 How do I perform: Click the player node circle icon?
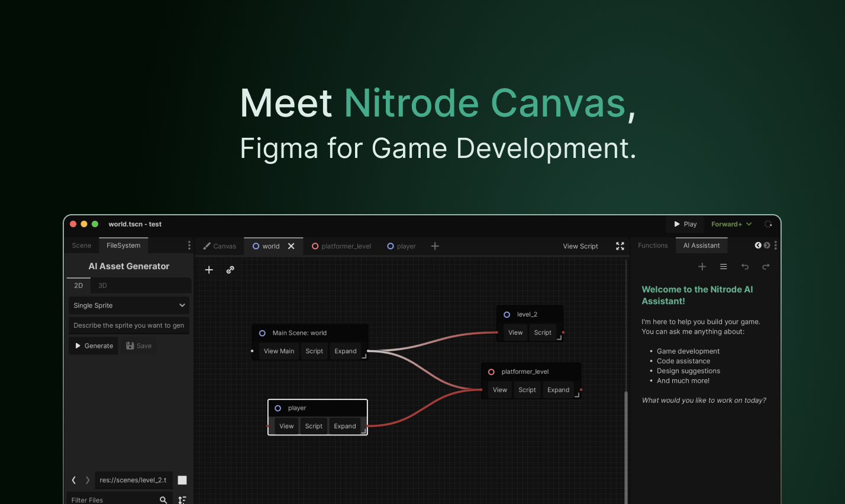coord(278,408)
